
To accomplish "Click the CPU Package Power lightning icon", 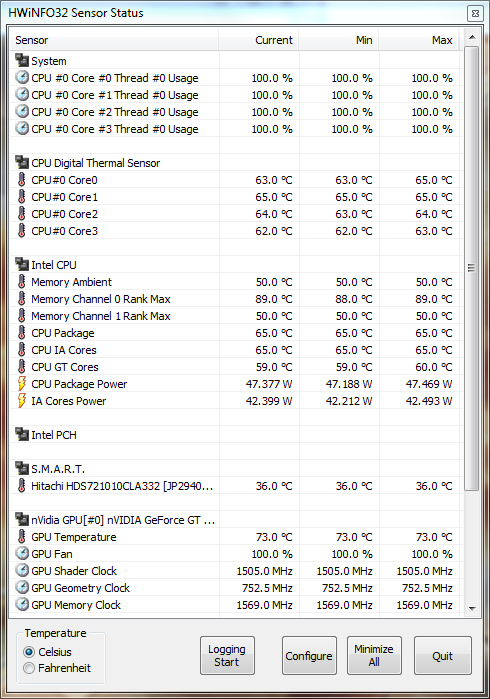I will tap(21, 383).
